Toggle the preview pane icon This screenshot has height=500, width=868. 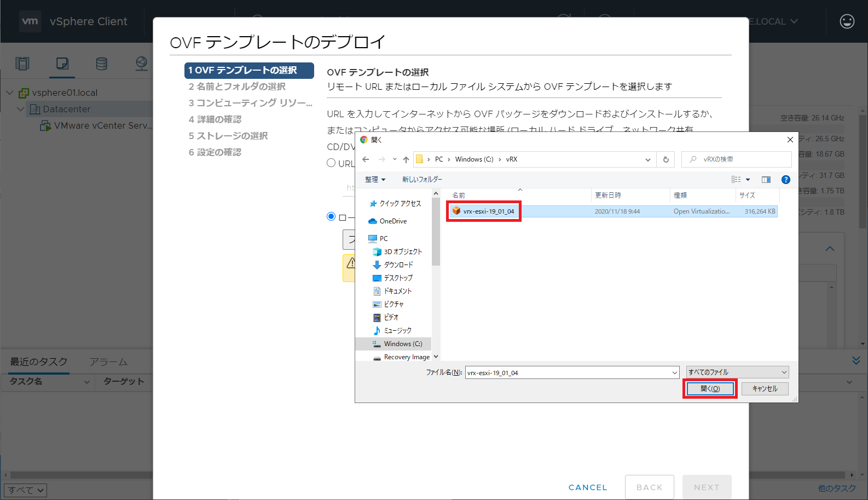point(766,180)
